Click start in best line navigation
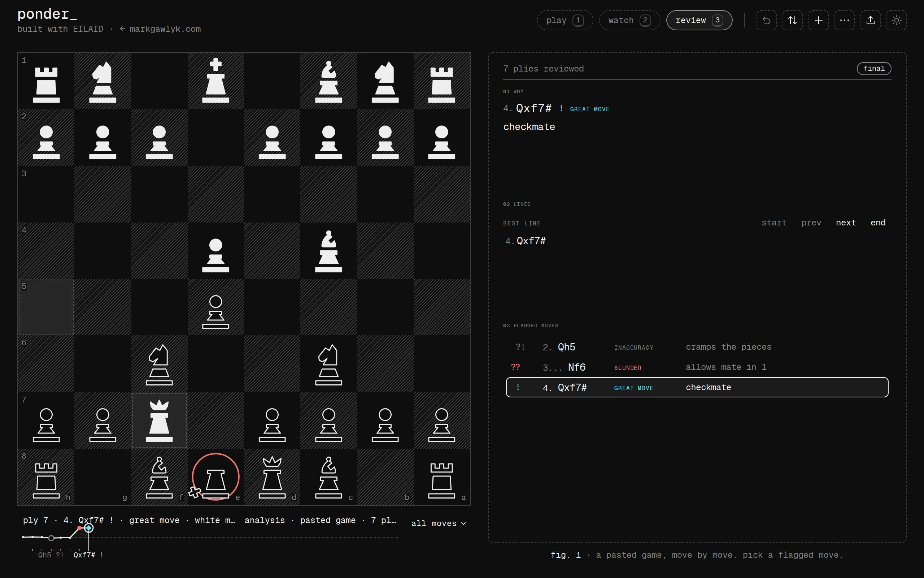The image size is (924, 578). pos(774,223)
